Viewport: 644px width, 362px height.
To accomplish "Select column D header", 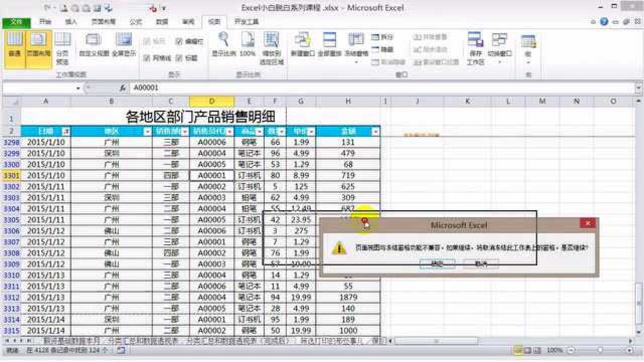I will click(212, 102).
